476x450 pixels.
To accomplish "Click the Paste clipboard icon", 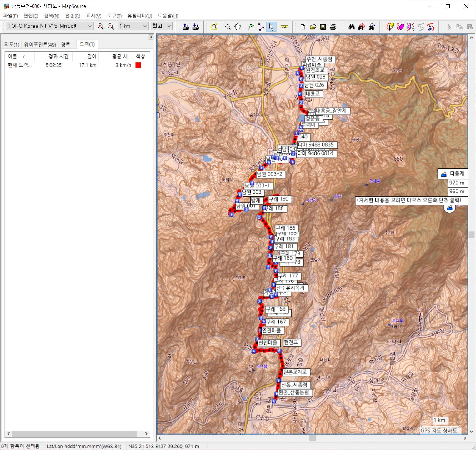I will 469,27.
